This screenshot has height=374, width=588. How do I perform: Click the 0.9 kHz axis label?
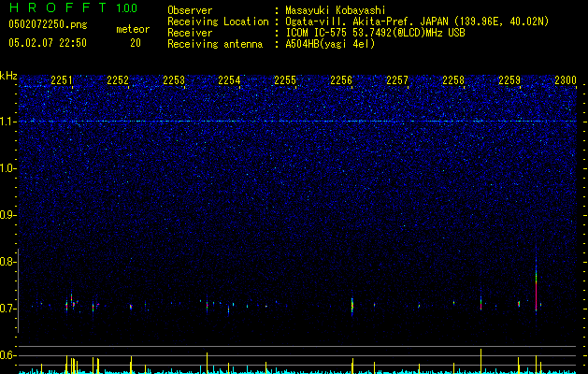click(x=7, y=215)
